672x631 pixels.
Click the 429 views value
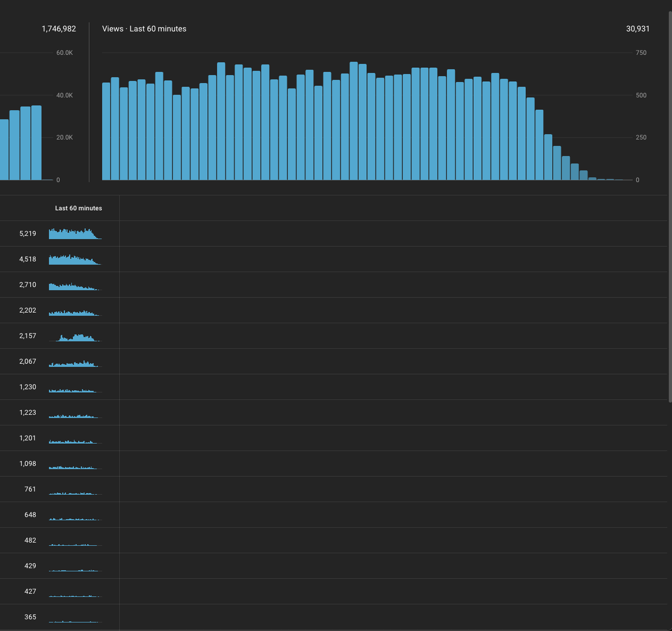(x=30, y=566)
